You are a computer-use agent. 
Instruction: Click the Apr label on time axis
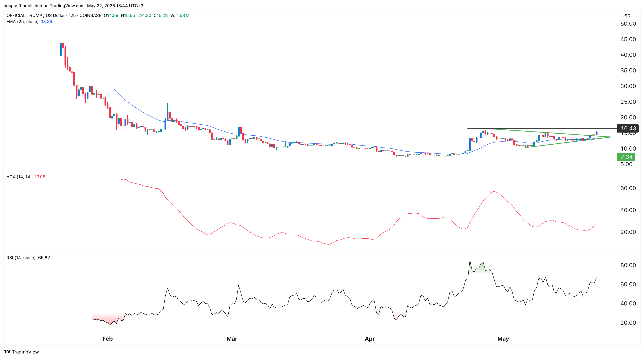(x=370, y=339)
